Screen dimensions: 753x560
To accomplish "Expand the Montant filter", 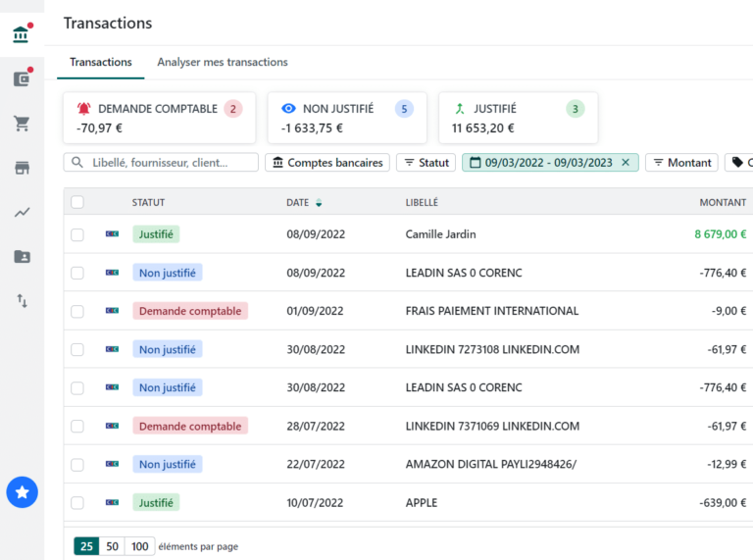I will point(681,163).
